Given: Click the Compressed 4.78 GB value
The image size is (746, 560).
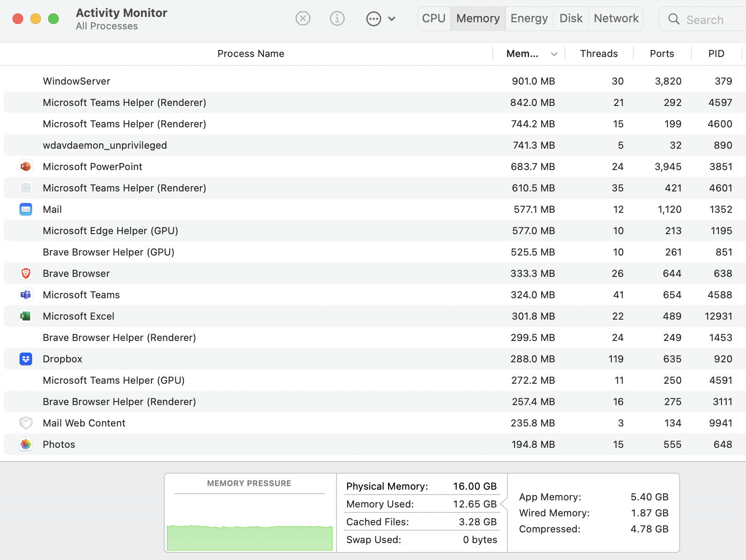Looking at the screenshot, I should point(649,529).
